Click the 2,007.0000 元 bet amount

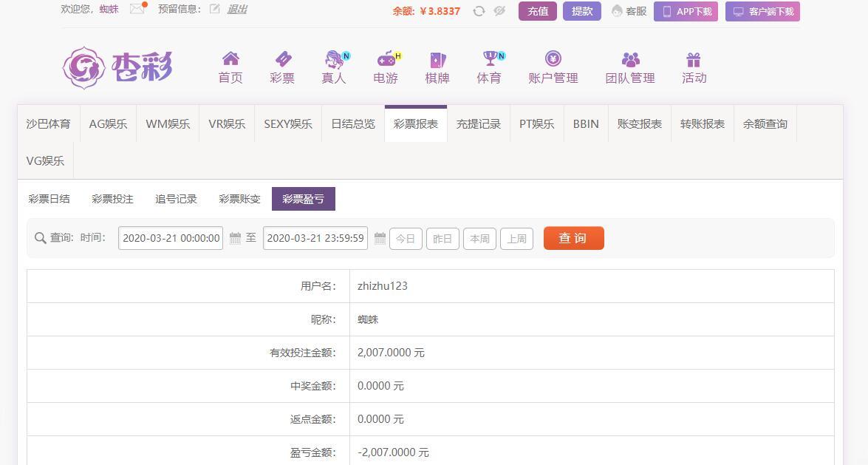391,353
